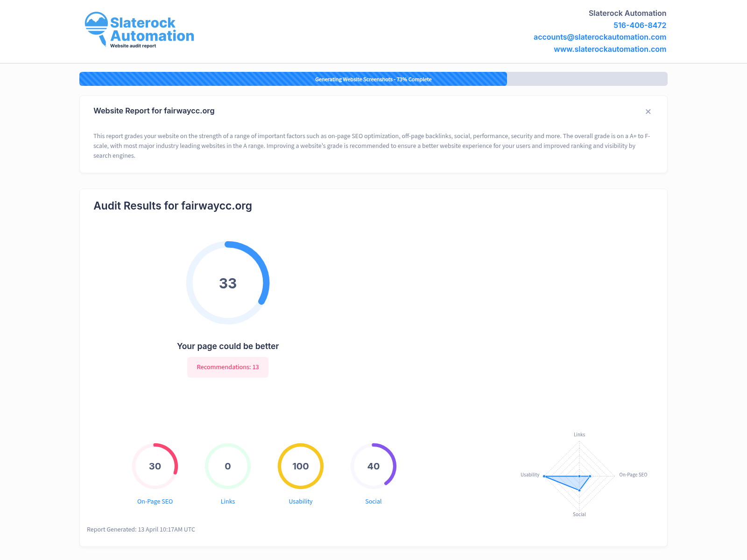Viewport: 747px width, 560px height.
Task: Click the Social score circle showing 40
Action: pos(373,466)
